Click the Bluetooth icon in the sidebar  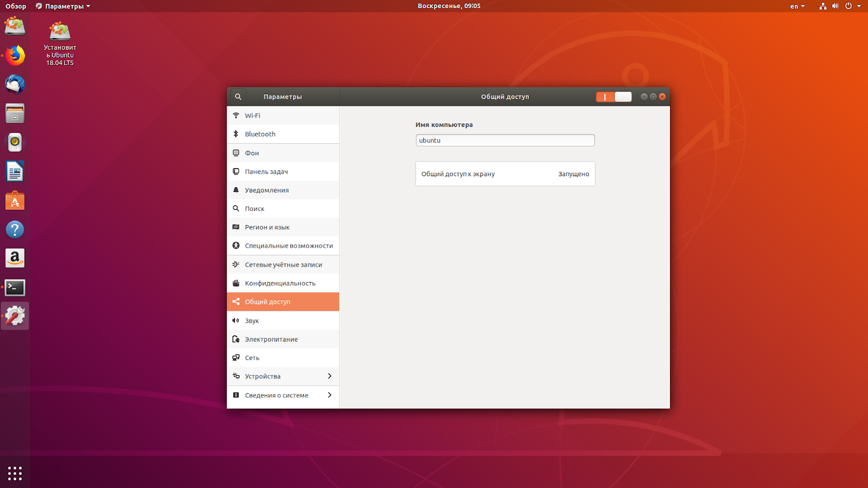(236, 134)
